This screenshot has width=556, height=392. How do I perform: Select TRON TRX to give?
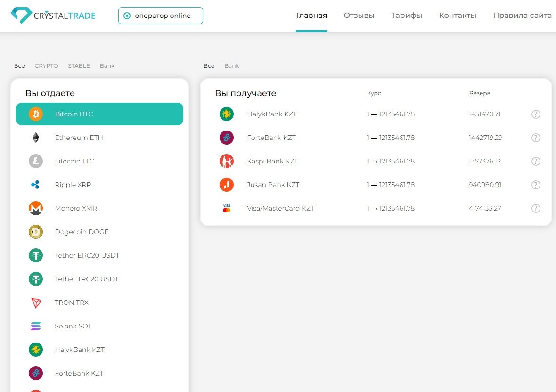(x=99, y=302)
